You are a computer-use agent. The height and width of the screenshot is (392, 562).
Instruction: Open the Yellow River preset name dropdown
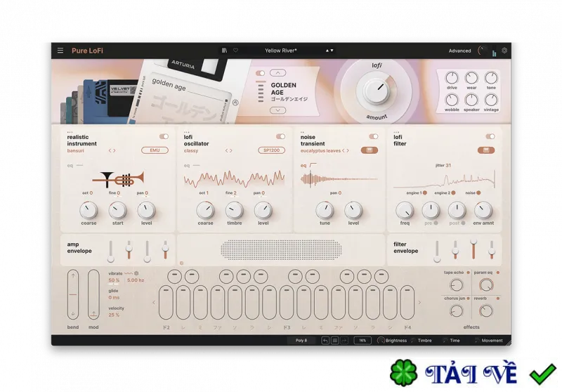coord(280,51)
